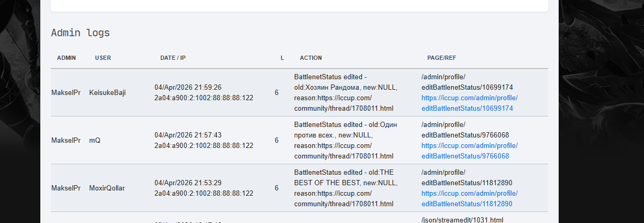This screenshot has height=223, width=644.
Task: Open the blue editBattlenetStatus/11812890 link
Action: [x=469, y=198]
